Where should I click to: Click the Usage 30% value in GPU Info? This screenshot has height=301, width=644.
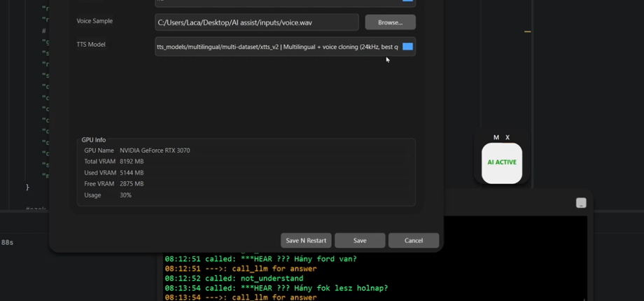point(125,195)
